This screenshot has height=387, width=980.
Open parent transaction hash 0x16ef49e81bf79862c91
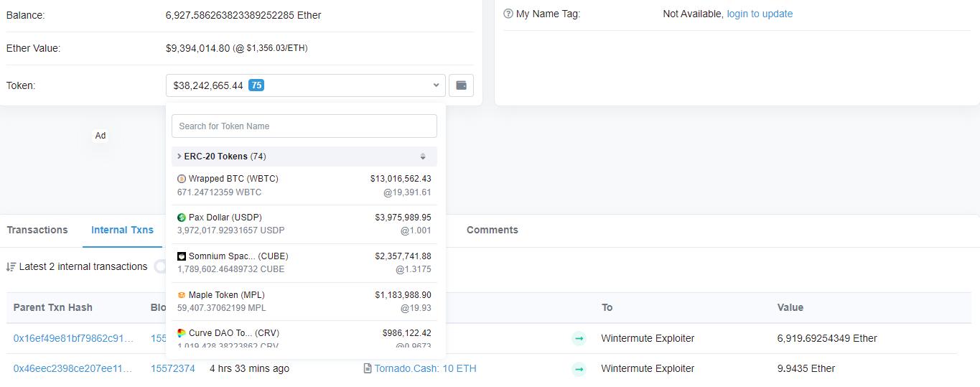click(x=73, y=338)
